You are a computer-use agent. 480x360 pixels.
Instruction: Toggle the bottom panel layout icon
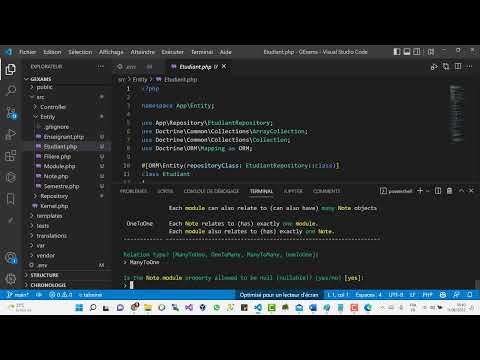407,52
